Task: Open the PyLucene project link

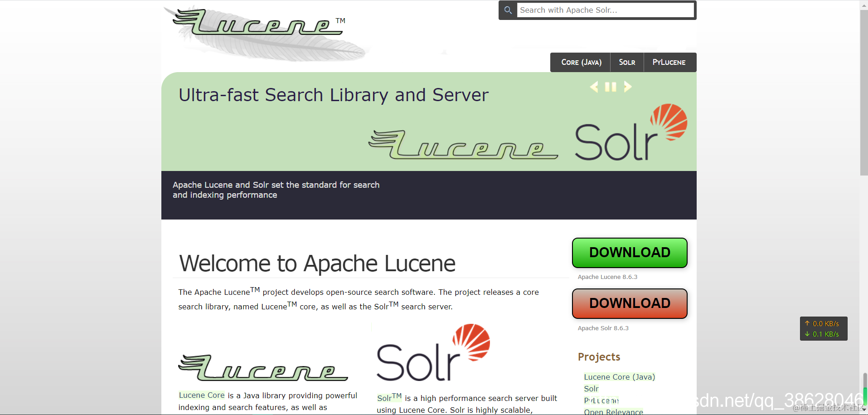Action: (x=601, y=400)
